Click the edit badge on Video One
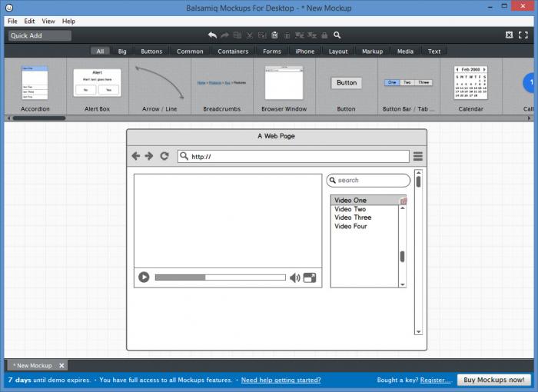Screen dimensions: 538x392 point(403,201)
